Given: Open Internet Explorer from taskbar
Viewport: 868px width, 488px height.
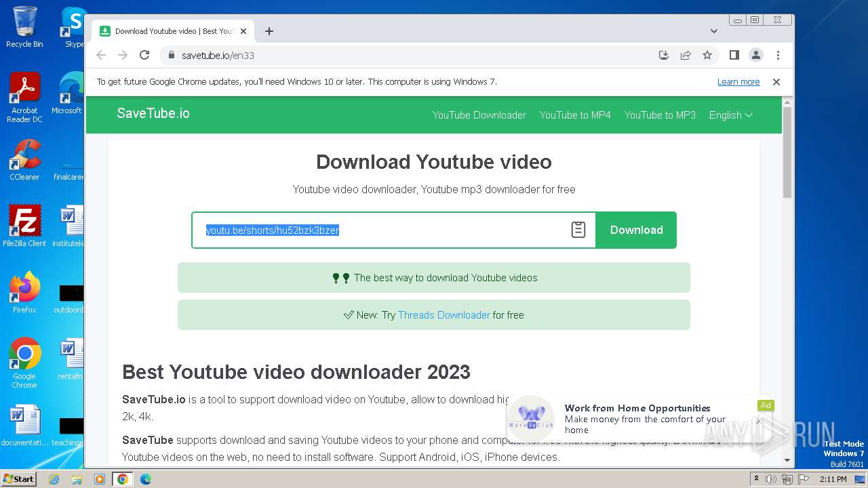Looking at the screenshot, I should [x=54, y=479].
